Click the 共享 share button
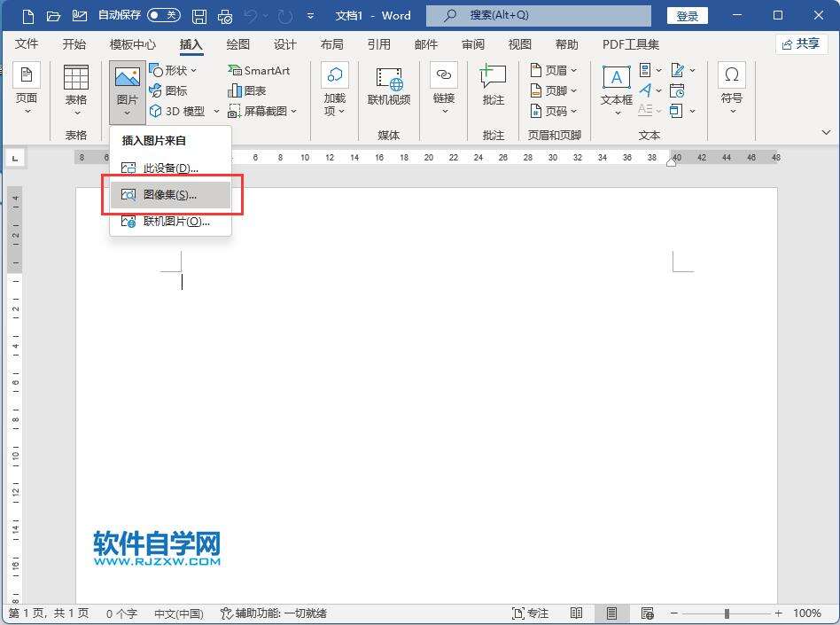Screen dimensions: 840x625 pyautogui.click(x=800, y=44)
